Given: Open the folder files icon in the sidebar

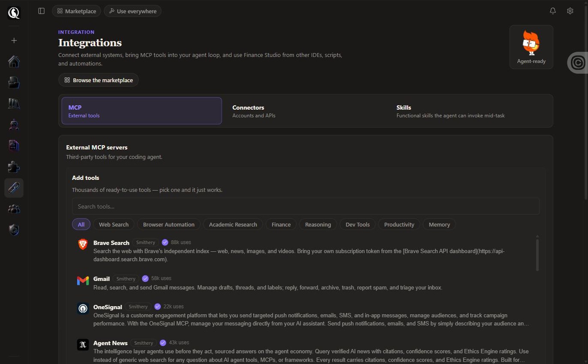Looking at the screenshot, I should (14, 83).
